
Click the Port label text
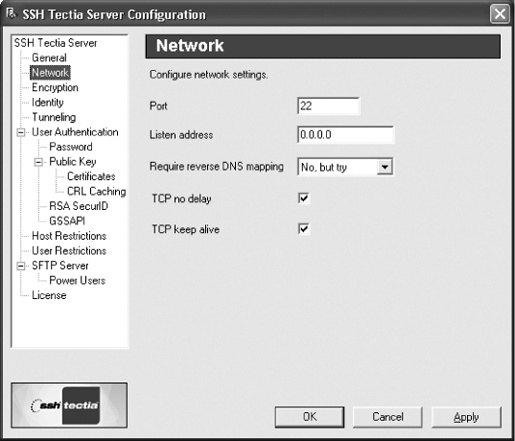coord(158,106)
